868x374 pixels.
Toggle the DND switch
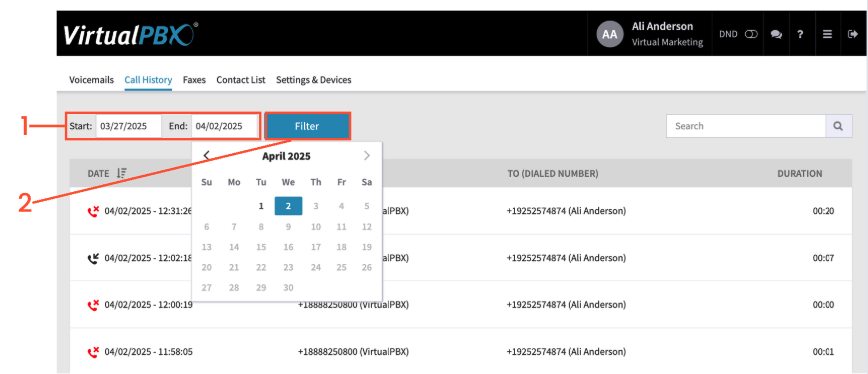pyautogui.click(x=751, y=34)
